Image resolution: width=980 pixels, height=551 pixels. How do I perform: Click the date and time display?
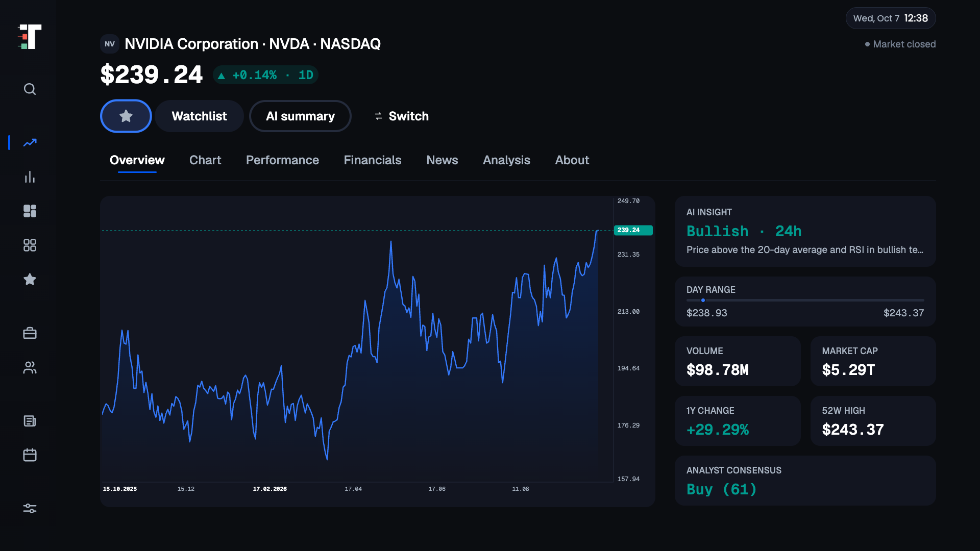point(891,18)
